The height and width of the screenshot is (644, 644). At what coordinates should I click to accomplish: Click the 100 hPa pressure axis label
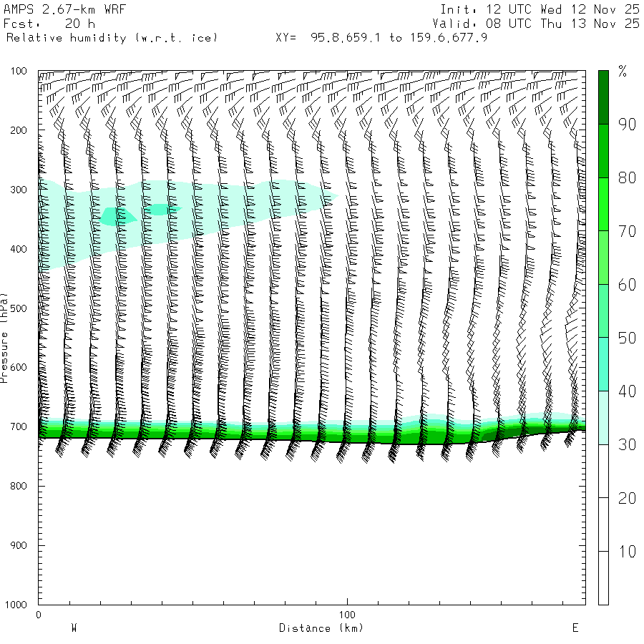point(19,71)
